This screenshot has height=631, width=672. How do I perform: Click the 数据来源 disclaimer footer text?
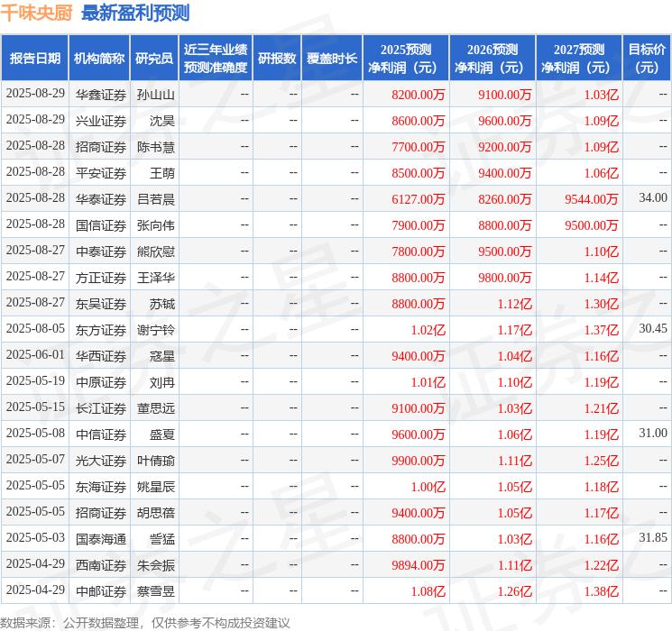pyautogui.click(x=145, y=622)
